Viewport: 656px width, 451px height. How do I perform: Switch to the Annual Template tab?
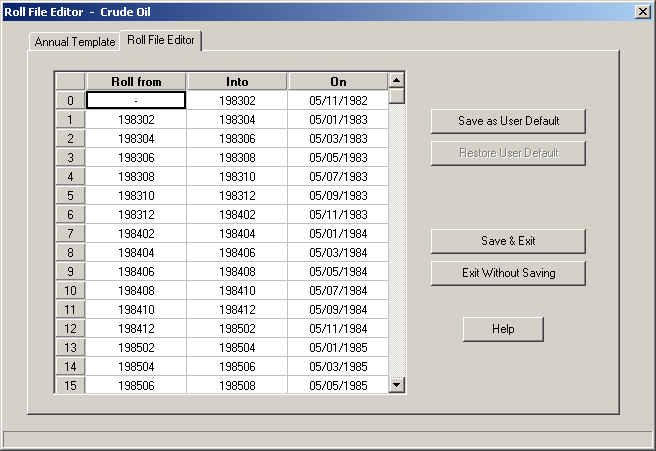[74, 42]
